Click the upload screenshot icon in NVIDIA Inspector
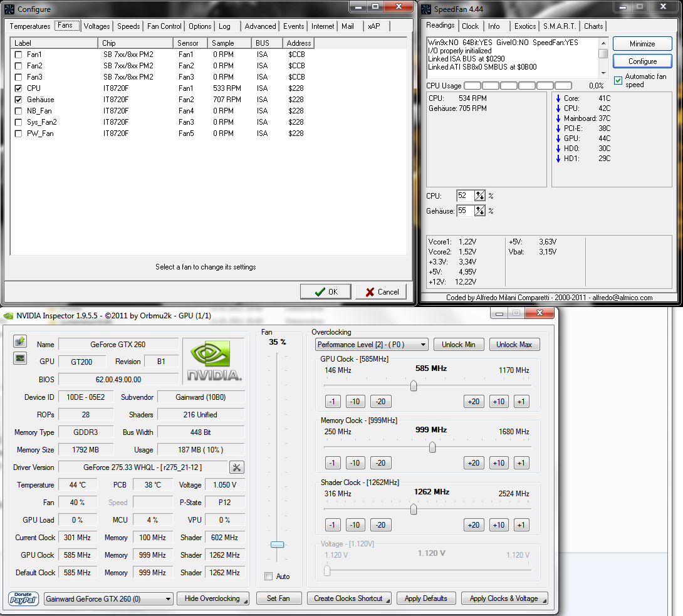Image resolution: width=683 pixels, height=616 pixels. point(20,341)
